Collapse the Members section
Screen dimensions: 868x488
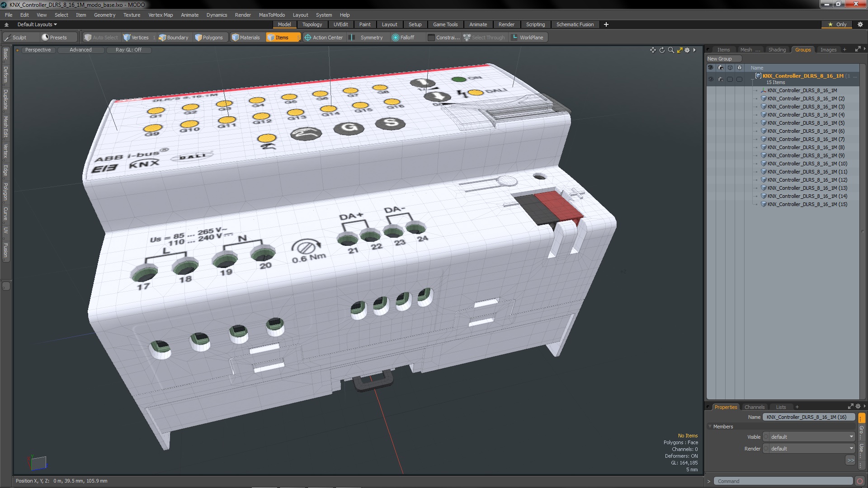click(710, 427)
